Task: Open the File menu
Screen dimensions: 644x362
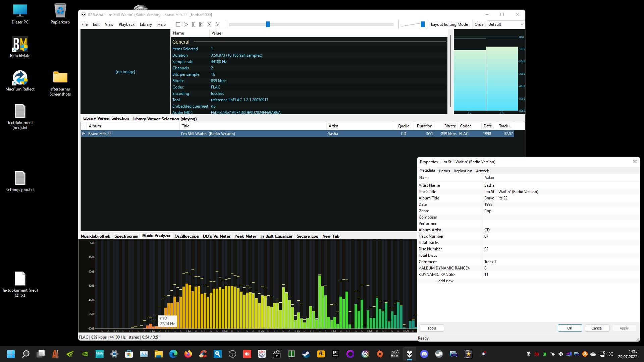Action: coord(85,24)
